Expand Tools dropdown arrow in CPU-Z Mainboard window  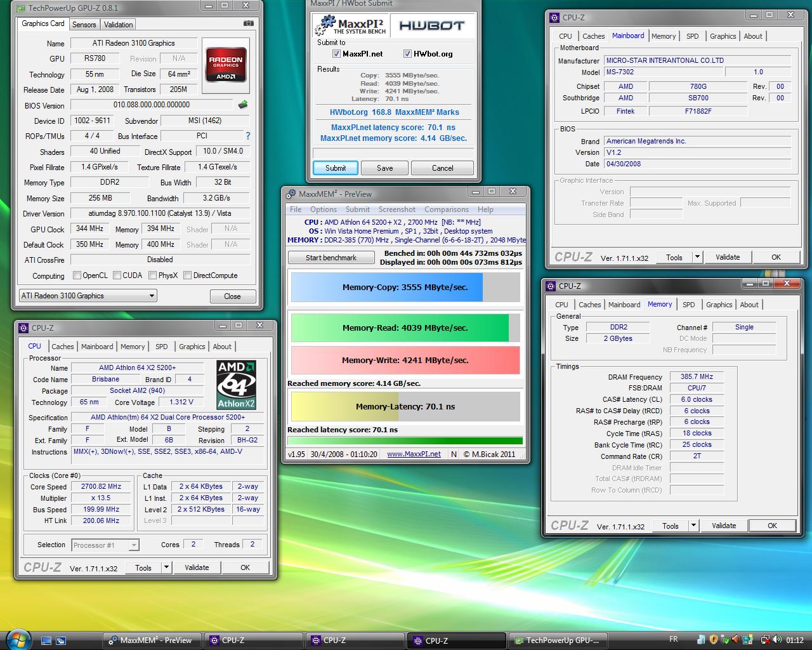click(x=697, y=257)
